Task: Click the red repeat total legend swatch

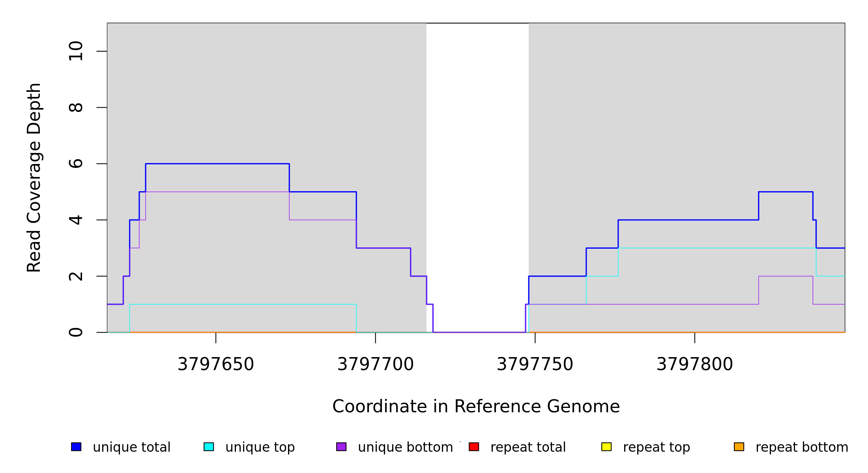Action: pyautogui.click(x=474, y=447)
